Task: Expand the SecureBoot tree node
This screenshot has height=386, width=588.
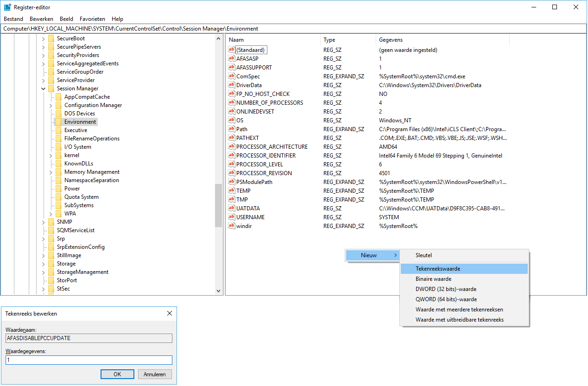Action: (x=43, y=38)
